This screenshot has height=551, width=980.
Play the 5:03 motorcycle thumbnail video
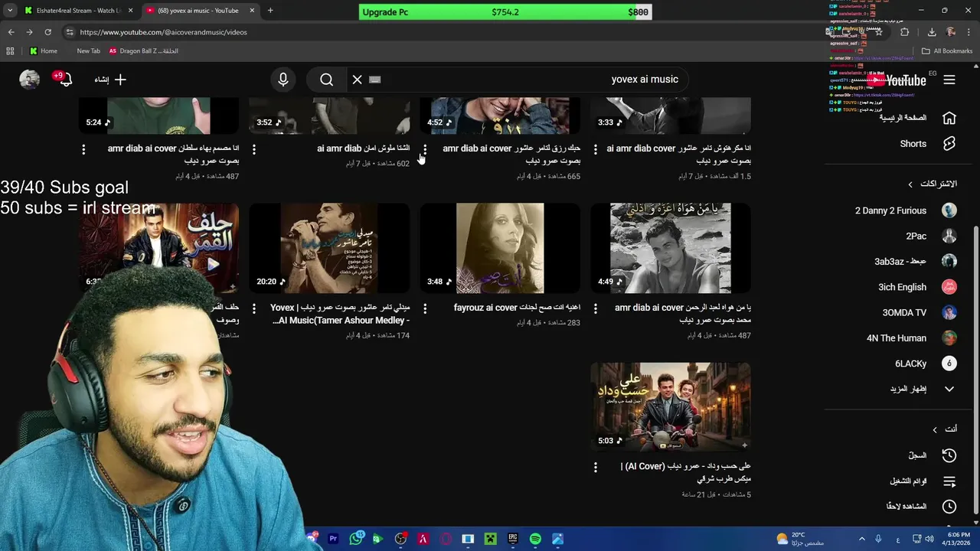[x=671, y=407]
